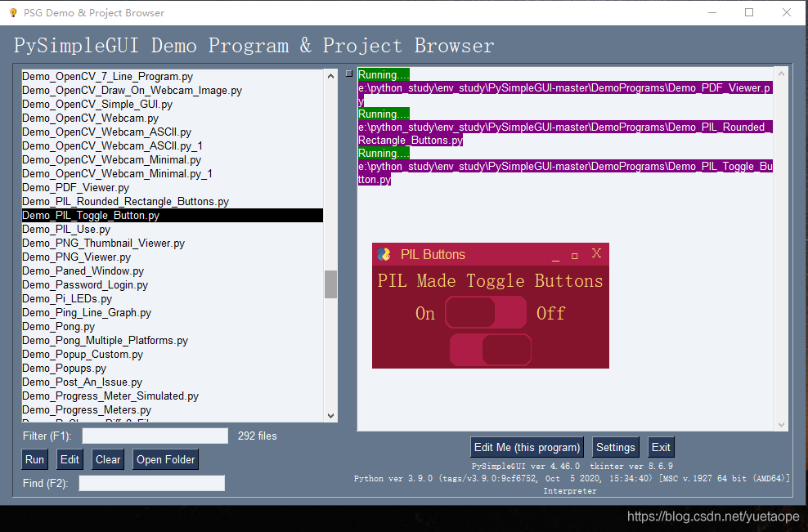Click the Rounded_Rectangle_Buttons output path
The width and height of the screenshot is (808, 532).
tap(565, 133)
